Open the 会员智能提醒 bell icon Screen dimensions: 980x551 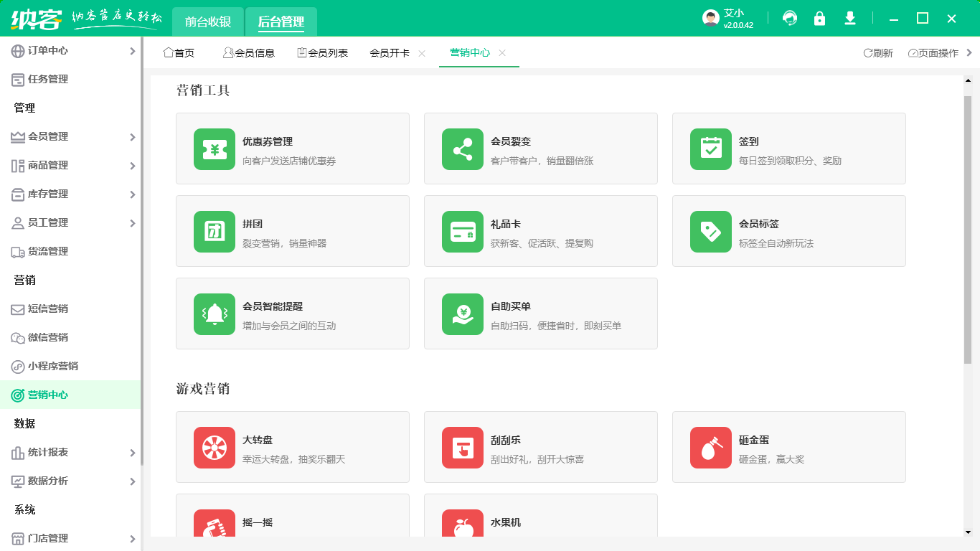[x=214, y=314]
